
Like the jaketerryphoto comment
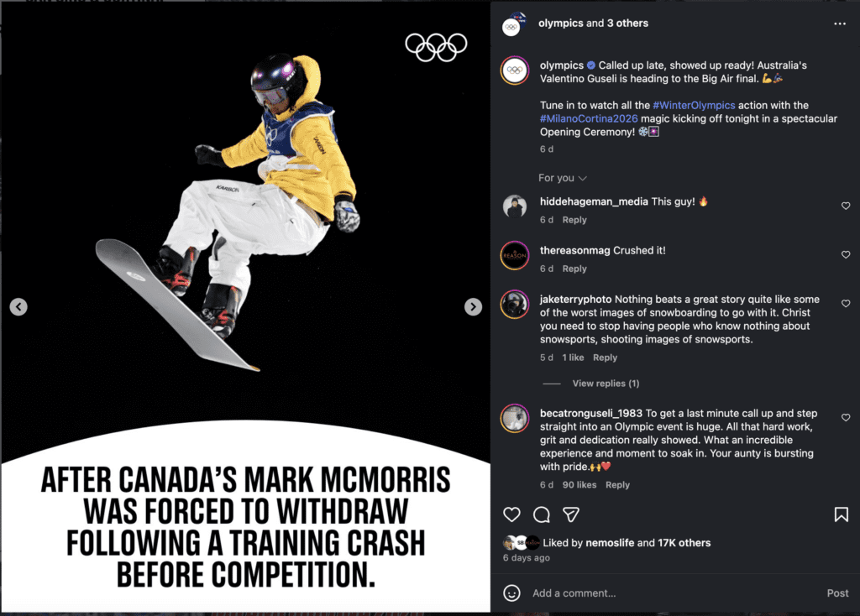(x=846, y=304)
